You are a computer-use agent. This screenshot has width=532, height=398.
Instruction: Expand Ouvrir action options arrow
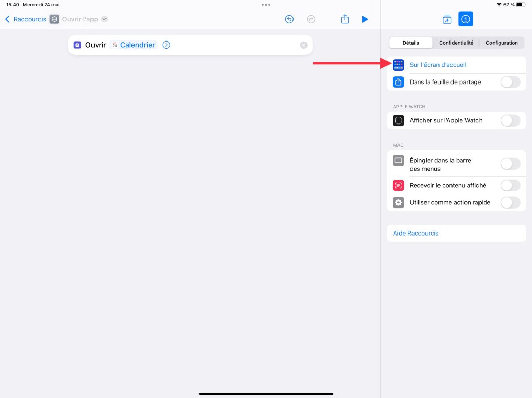click(166, 45)
